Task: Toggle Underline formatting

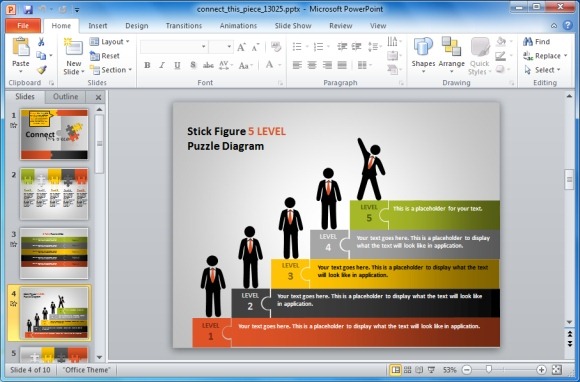Action: [177, 65]
